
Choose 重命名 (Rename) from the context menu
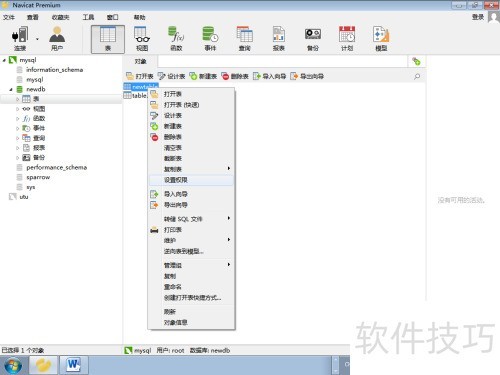(191, 287)
